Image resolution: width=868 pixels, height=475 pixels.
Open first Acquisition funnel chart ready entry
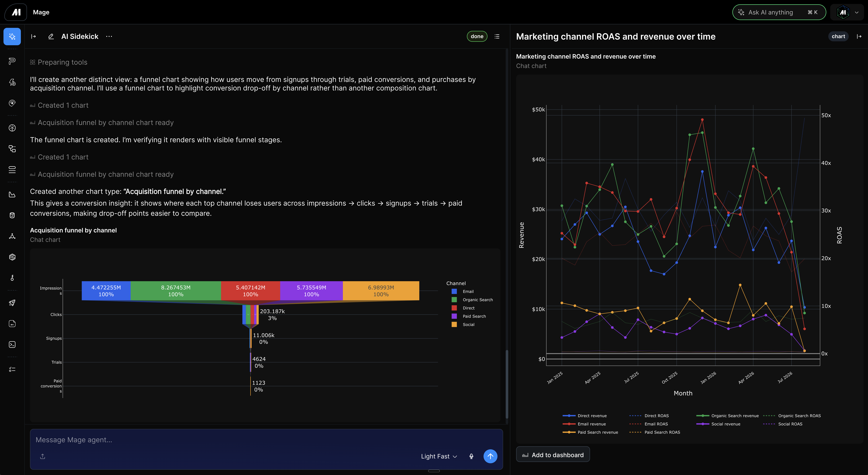tap(102, 123)
